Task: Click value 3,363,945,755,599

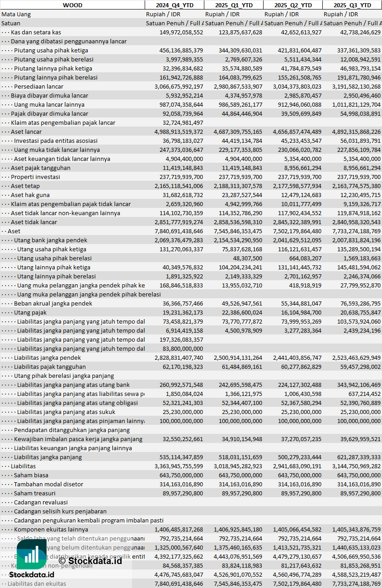Action: [x=179, y=466]
